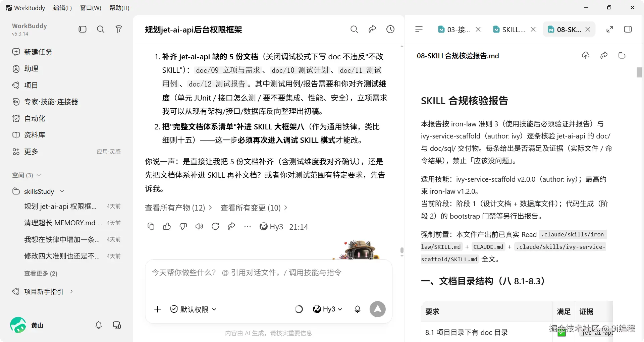Click the loading spinner icon in the input bar
The height and width of the screenshot is (342, 644).
pos(299,309)
